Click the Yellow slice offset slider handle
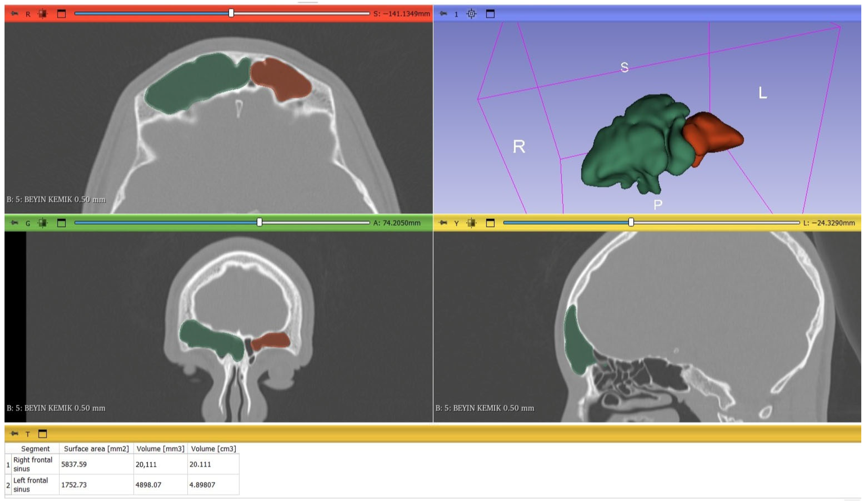This screenshot has width=867, height=504. click(x=631, y=223)
